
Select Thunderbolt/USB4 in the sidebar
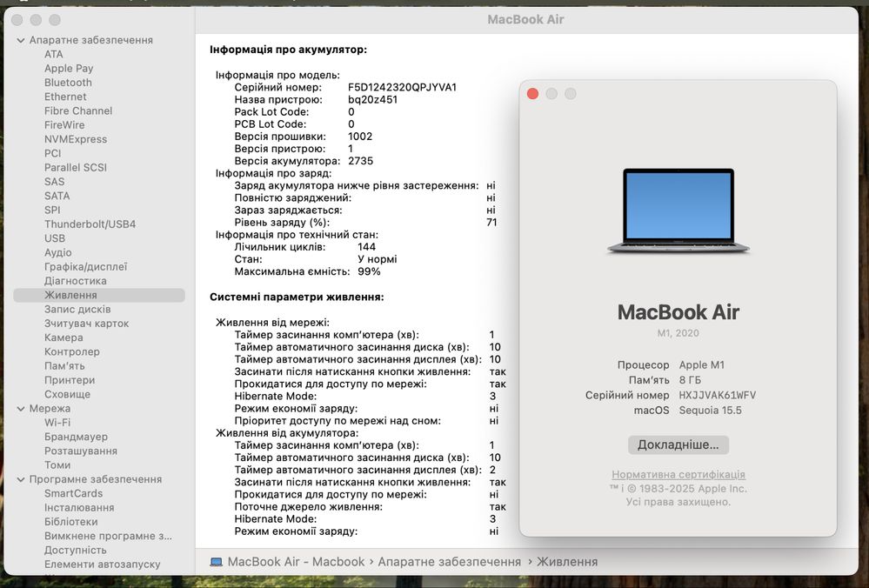[x=90, y=224]
